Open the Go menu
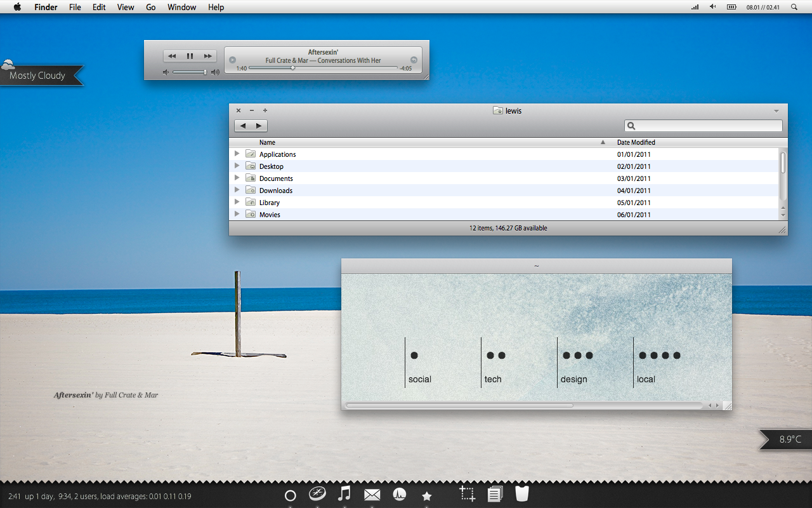The width and height of the screenshot is (812, 508). click(151, 7)
